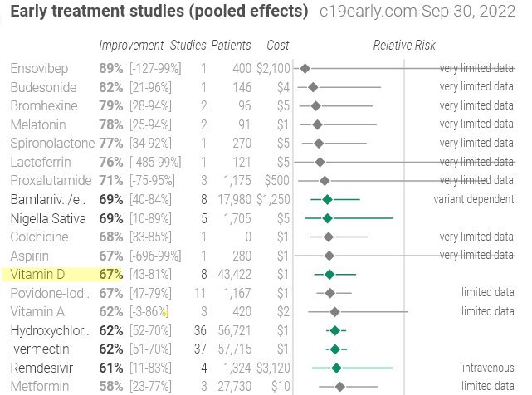
Task: Select the gray diamond for Melatonin
Action: point(317,124)
